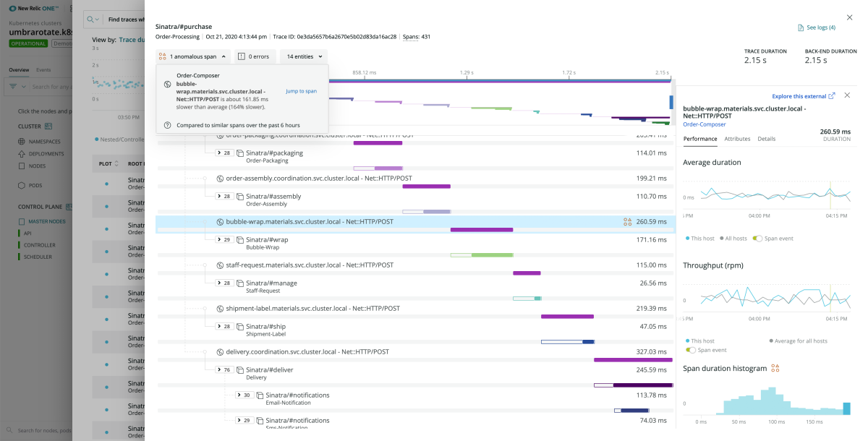Close the span details side panel
The image size is (868, 441).
pyautogui.click(x=847, y=95)
